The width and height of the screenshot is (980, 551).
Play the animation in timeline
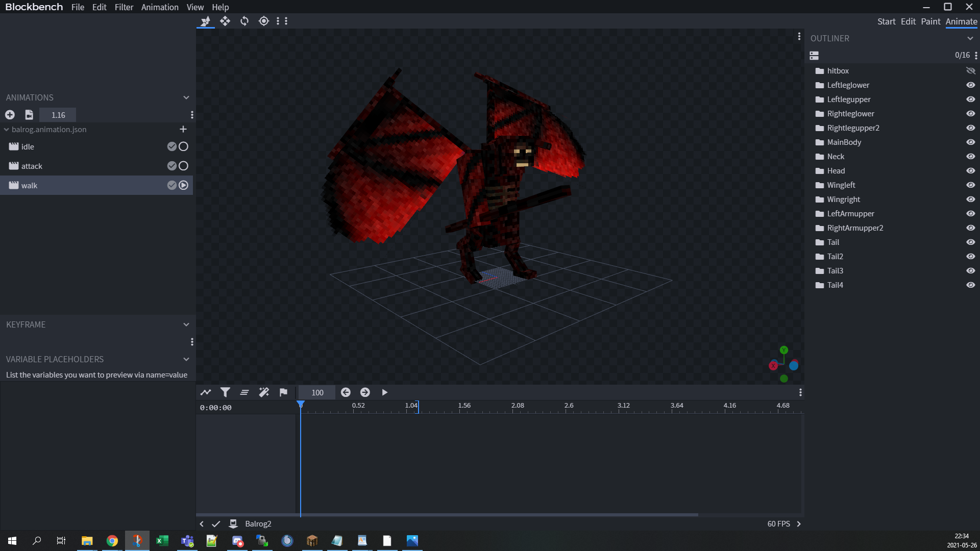[x=384, y=392]
